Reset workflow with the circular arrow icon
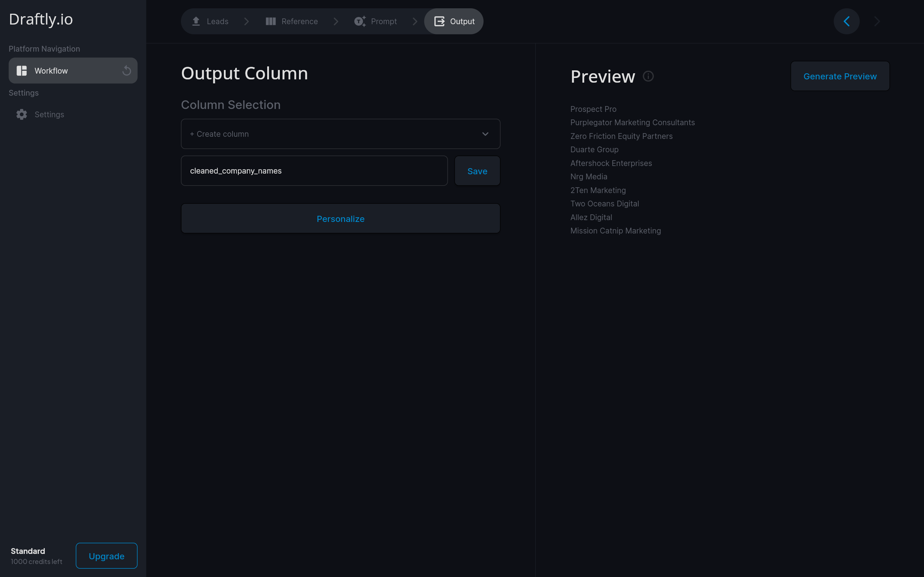 click(x=126, y=71)
